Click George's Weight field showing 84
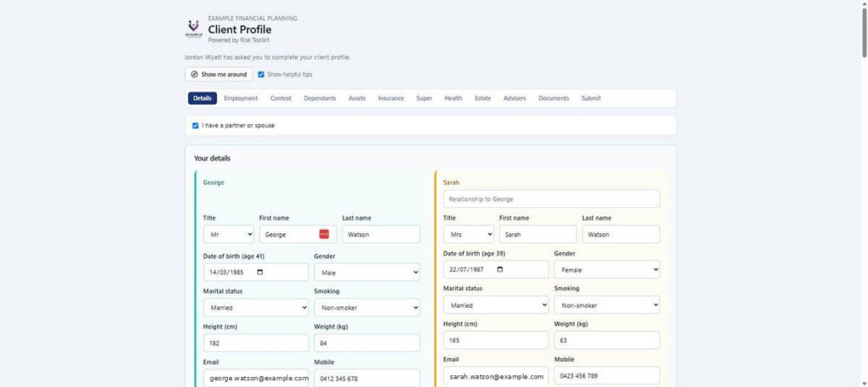The image size is (868, 387). [x=366, y=343]
